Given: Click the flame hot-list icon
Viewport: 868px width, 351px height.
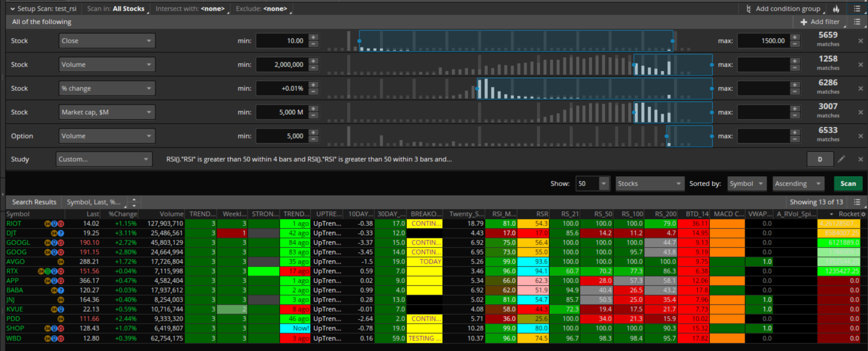Looking at the screenshot, I should [x=836, y=9].
